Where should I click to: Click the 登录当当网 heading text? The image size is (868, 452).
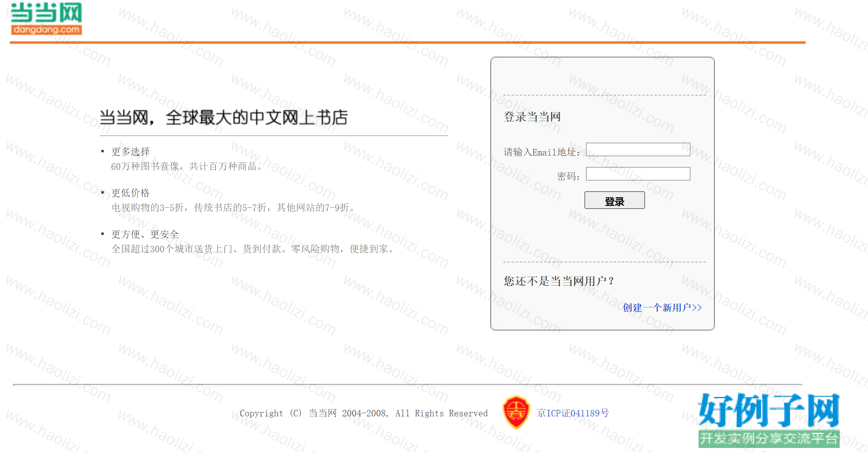(532, 117)
